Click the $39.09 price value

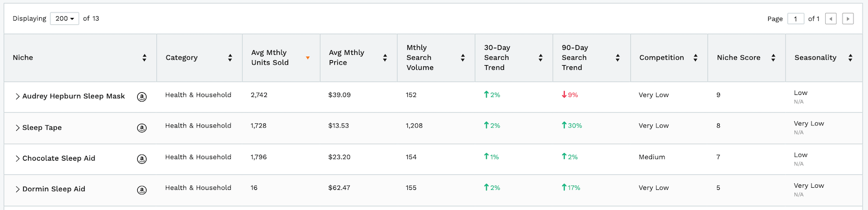pos(340,95)
